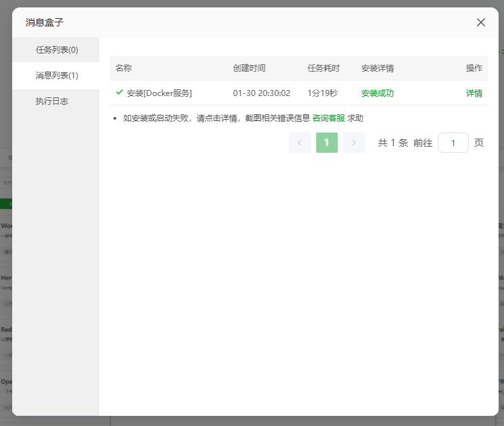The width and height of the screenshot is (504, 426).
Task: Select the 消息列表(1) tab
Action: point(57,76)
